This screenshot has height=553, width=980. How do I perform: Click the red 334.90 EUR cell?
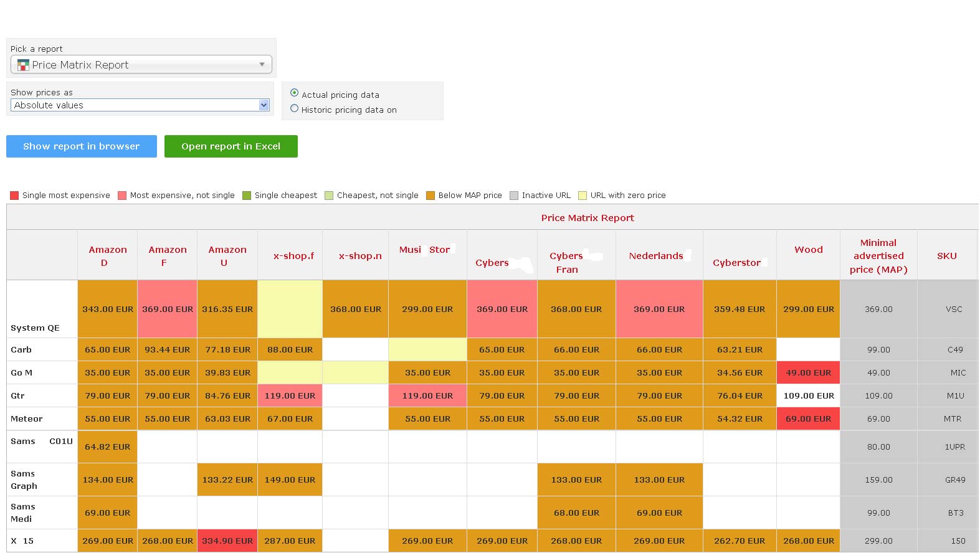coord(227,541)
